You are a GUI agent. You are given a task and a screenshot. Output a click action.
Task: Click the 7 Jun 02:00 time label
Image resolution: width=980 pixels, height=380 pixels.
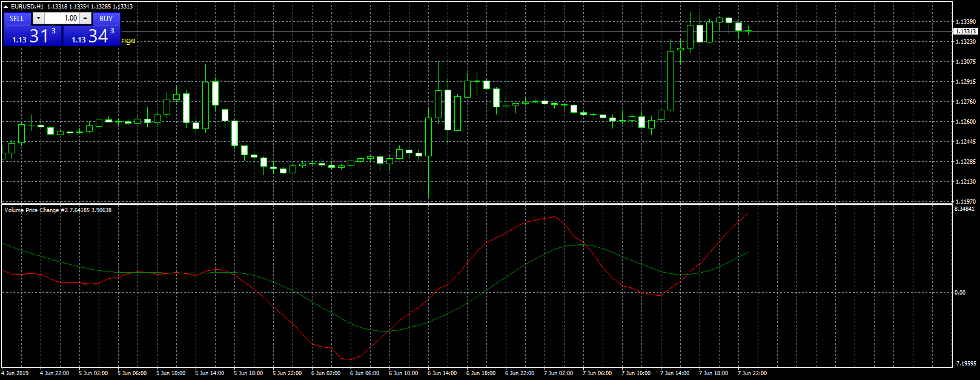coord(558,373)
